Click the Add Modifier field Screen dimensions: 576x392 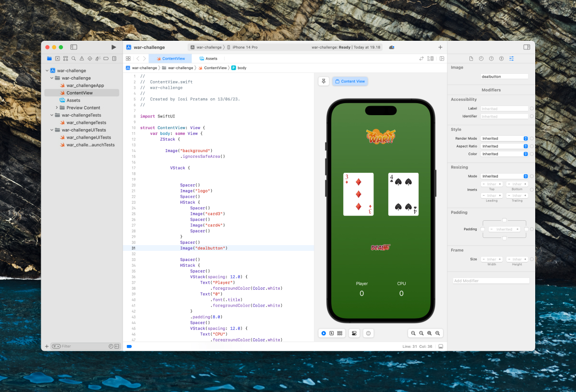coord(491,281)
